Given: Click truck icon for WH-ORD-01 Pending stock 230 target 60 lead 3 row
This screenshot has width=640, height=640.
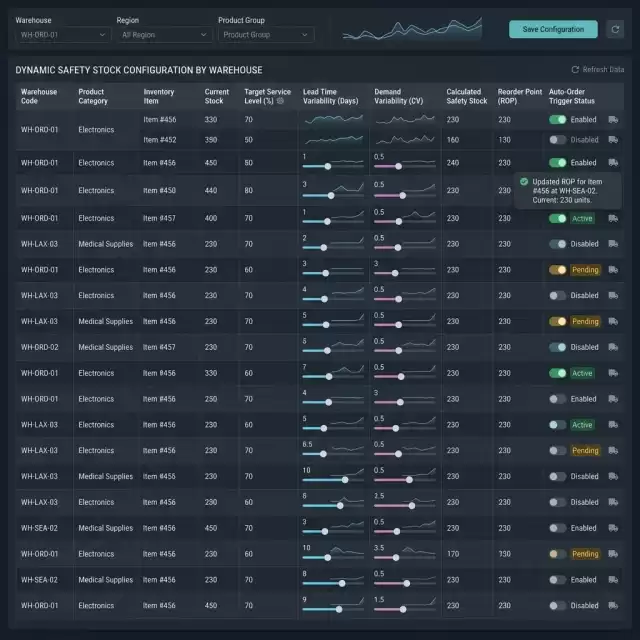Looking at the screenshot, I should pos(613,269).
